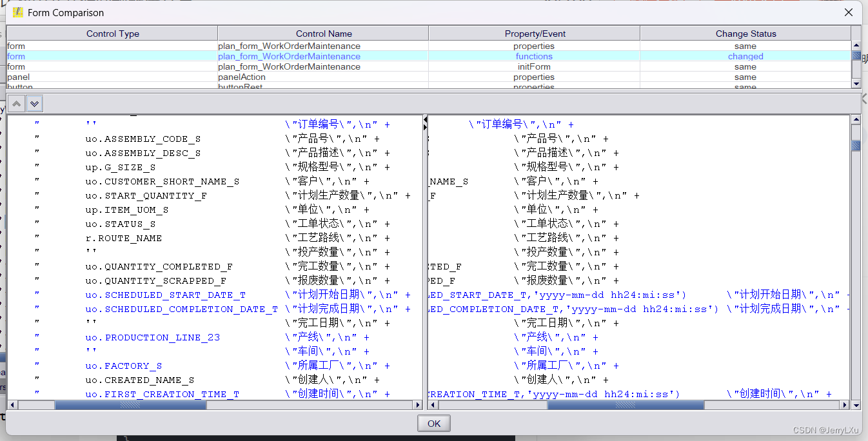Click right pane horizontal scrollbar left arrow
Image resolution: width=868 pixels, height=441 pixels.
point(433,405)
